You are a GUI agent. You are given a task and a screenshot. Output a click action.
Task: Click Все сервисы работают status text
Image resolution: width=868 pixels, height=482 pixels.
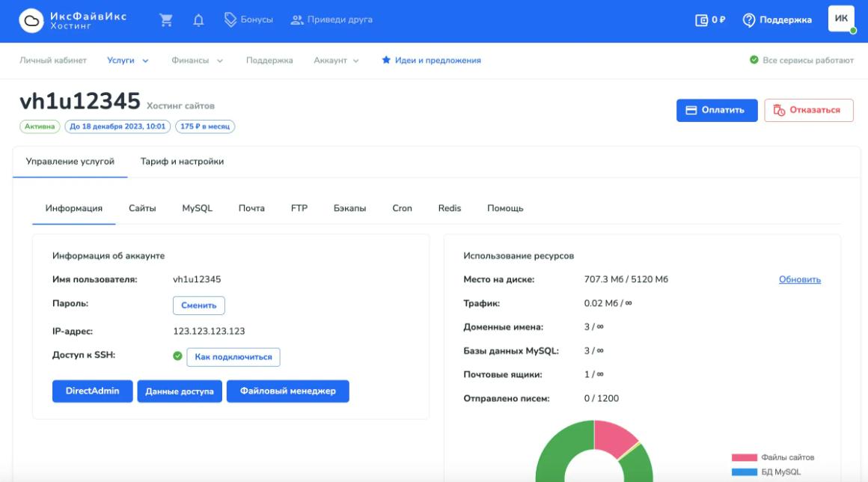coord(807,61)
